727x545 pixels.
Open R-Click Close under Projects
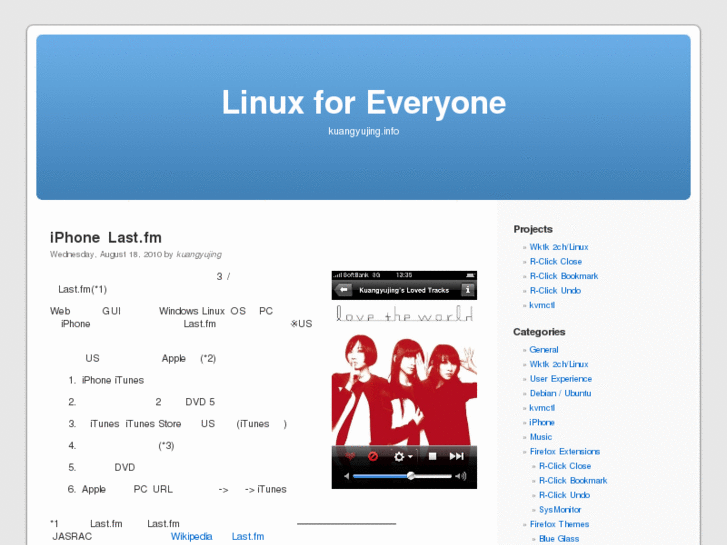pyautogui.click(x=555, y=262)
